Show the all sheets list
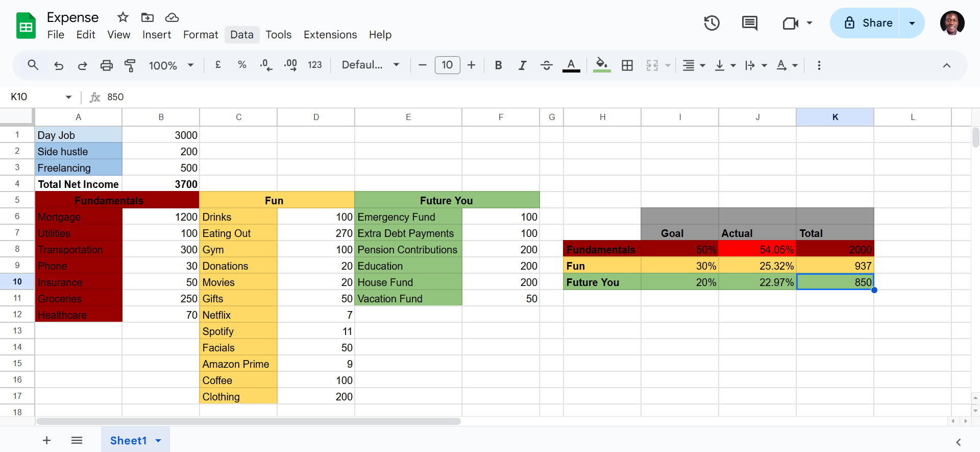Image resolution: width=980 pixels, height=452 pixels. pos(77,440)
